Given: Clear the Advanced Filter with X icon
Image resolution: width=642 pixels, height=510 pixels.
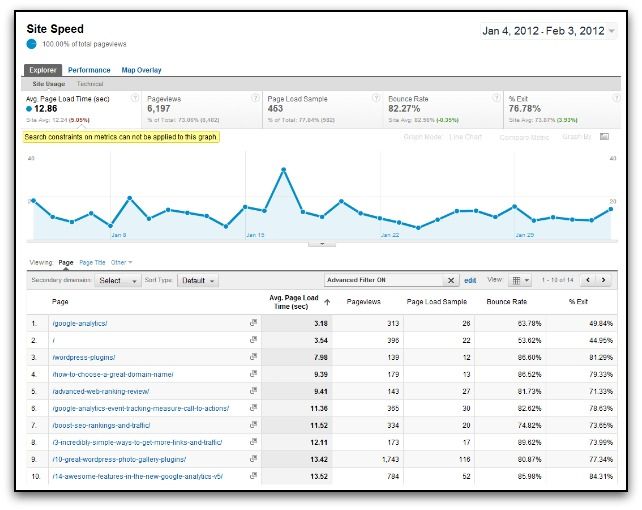Looking at the screenshot, I should pos(450,280).
